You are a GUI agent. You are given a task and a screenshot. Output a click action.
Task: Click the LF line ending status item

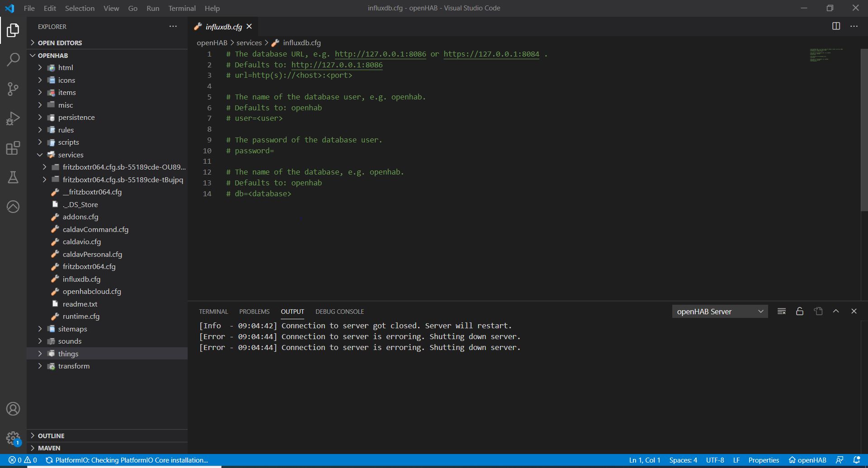736,460
